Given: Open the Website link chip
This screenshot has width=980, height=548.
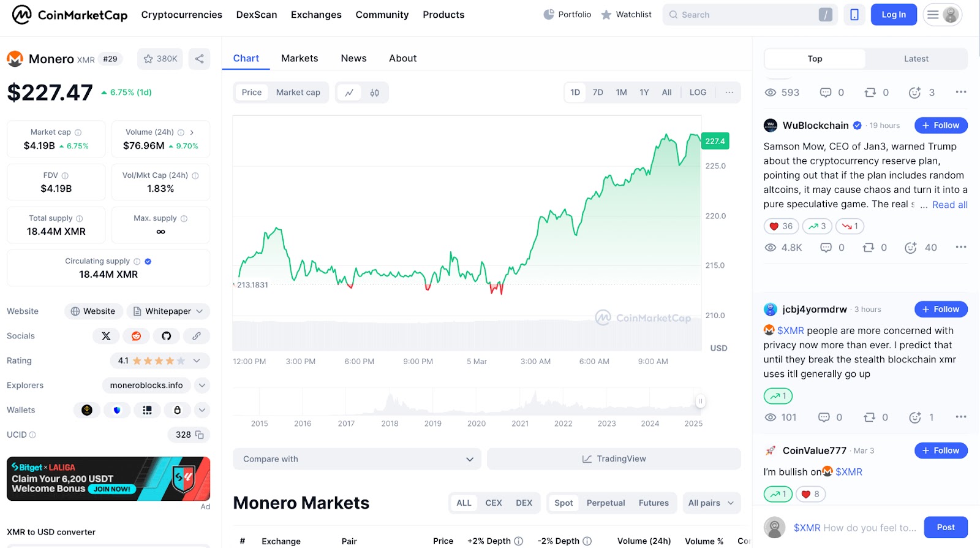Looking at the screenshot, I should pyautogui.click(x=93, y=311).
